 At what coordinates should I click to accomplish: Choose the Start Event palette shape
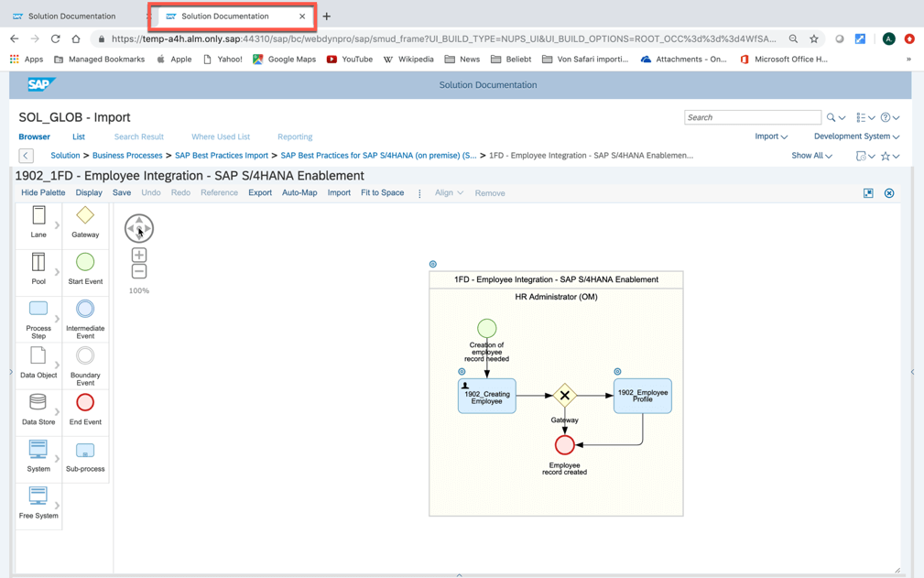(85, 268)
